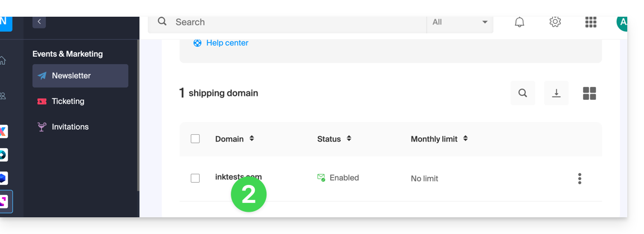Viewport: 644px width, 234px height.
Task: Select Newsletter in the sidebar
Action: pos(71,76)
